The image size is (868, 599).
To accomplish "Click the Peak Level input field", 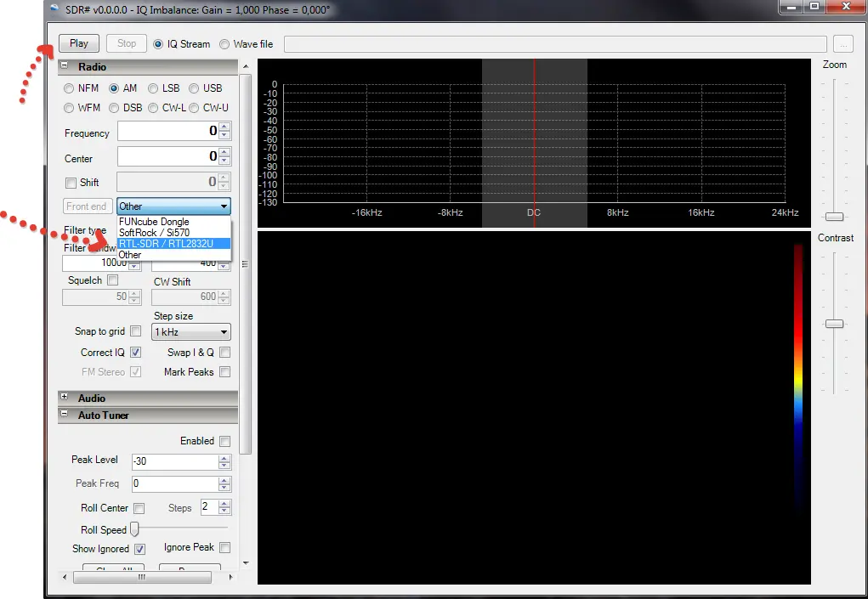I will [x=174, y=461].
